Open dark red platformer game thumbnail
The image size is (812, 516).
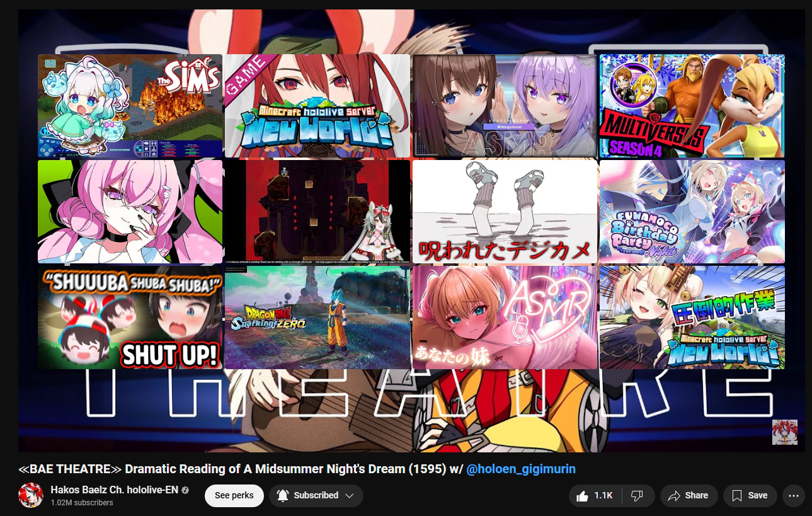tap(317, 212)
